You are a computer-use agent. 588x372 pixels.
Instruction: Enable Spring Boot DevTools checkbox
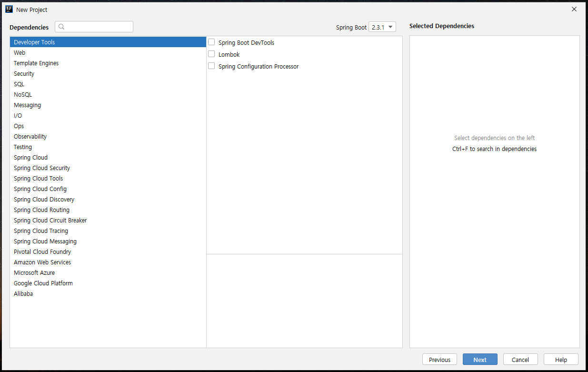[211, 42]
